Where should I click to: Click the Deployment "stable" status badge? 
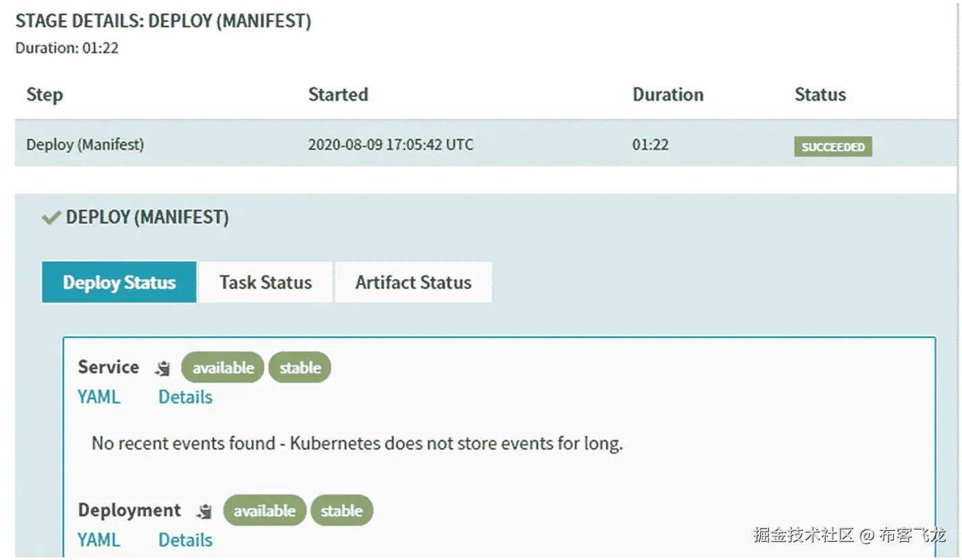point(342,511)
